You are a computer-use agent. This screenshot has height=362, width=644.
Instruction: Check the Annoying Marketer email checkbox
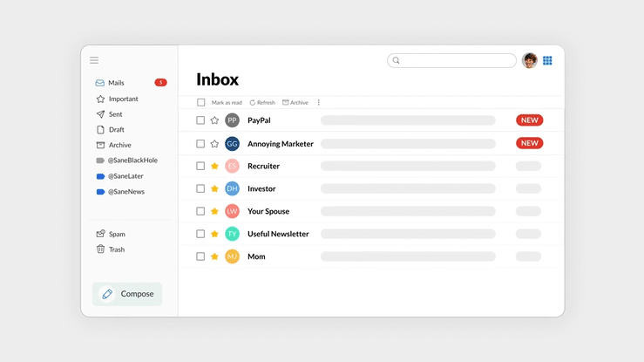200,144
